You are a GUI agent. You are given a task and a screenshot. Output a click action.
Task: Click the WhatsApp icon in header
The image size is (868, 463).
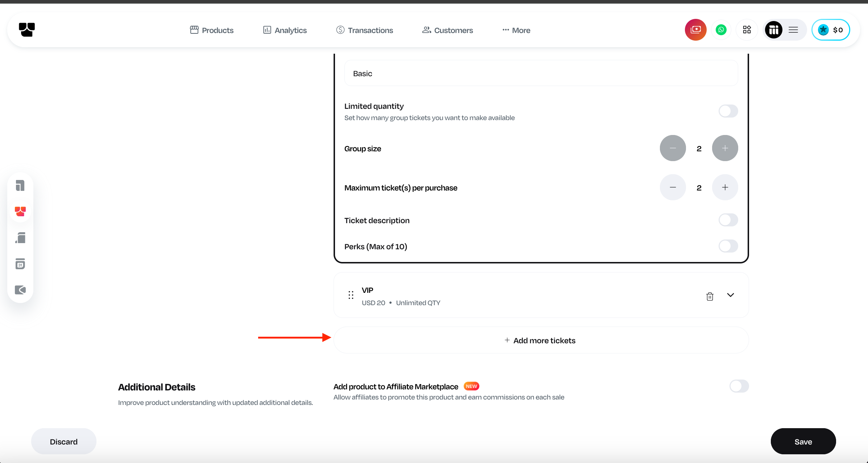721,30
